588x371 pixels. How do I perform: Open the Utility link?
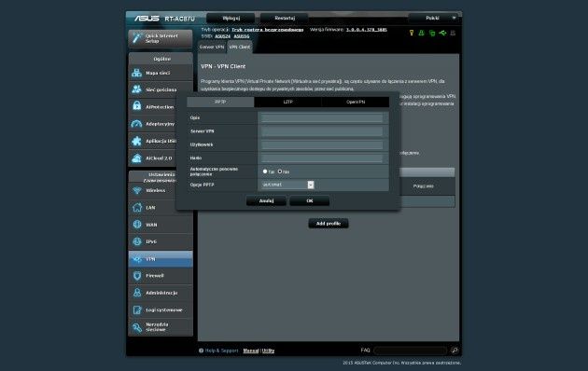pyautogui.click(x=268, y=350)
